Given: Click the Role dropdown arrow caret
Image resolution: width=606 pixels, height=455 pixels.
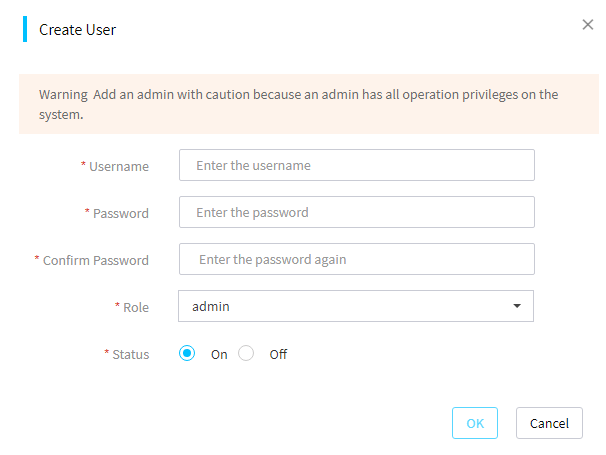Looking at the screenshot, I should (x=517, y=306).
